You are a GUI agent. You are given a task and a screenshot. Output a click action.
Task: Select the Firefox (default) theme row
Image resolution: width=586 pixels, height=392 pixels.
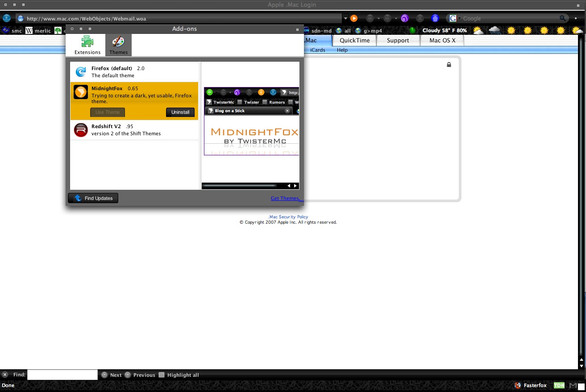tap(134, 72)
